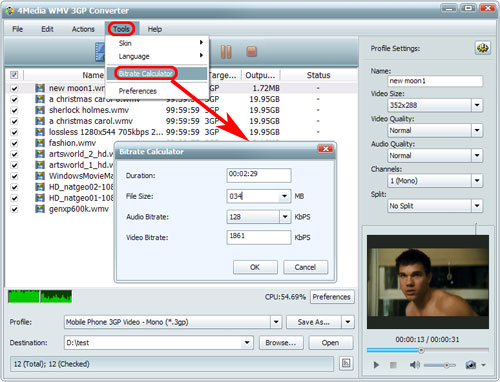Click the preview video thumbnail
The image size is (500, 382).
tap(428, 282)
